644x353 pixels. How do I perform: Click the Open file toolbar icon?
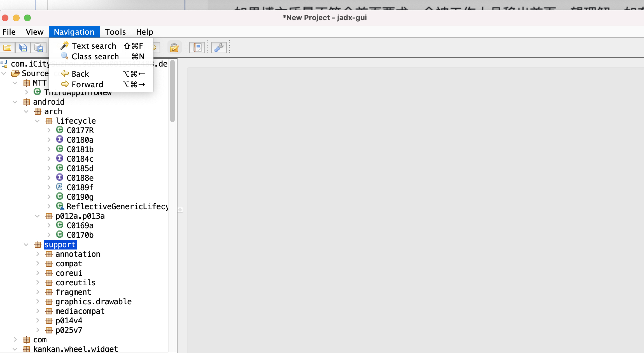[x=7, y=48]
